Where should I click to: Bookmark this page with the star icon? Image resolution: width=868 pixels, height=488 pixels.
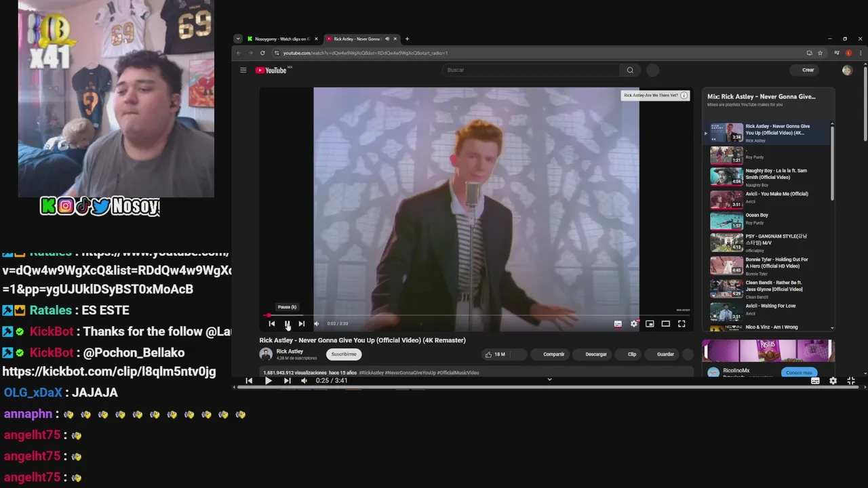point(820,53)
